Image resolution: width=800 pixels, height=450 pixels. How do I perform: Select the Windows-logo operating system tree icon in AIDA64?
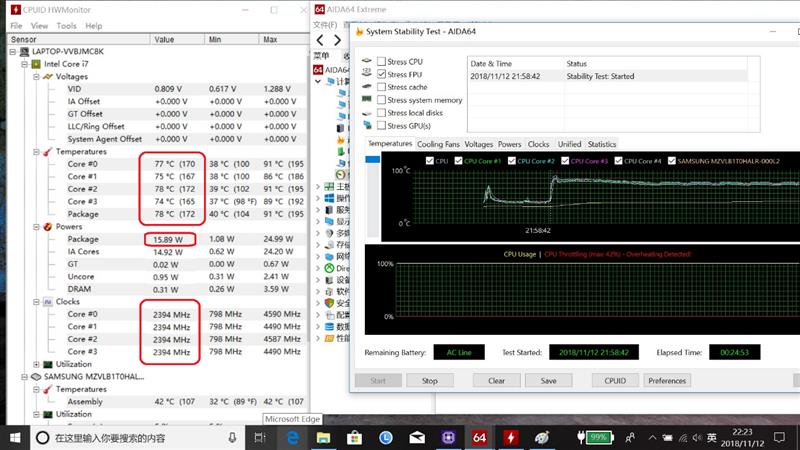click(x=329, y=198)
